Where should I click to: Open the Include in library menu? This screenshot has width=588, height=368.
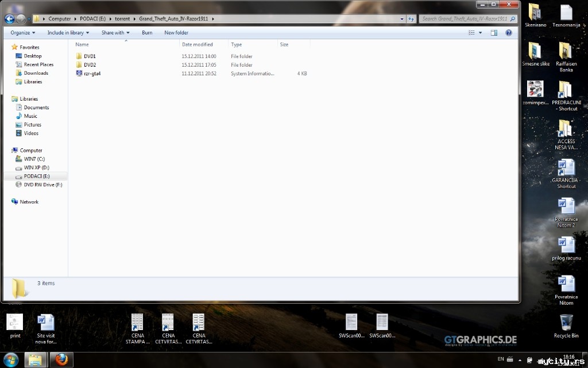pos(68,33)
